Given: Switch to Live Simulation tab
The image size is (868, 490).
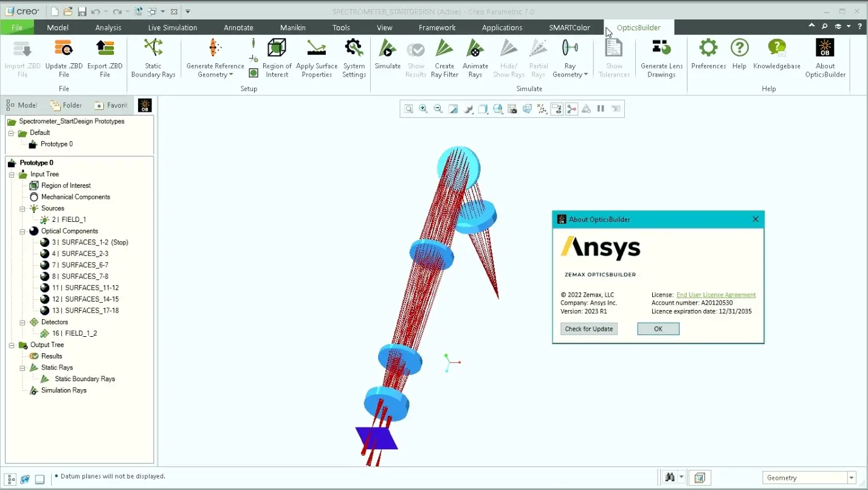Looking at the screenshot, I should tap(173, 27).
